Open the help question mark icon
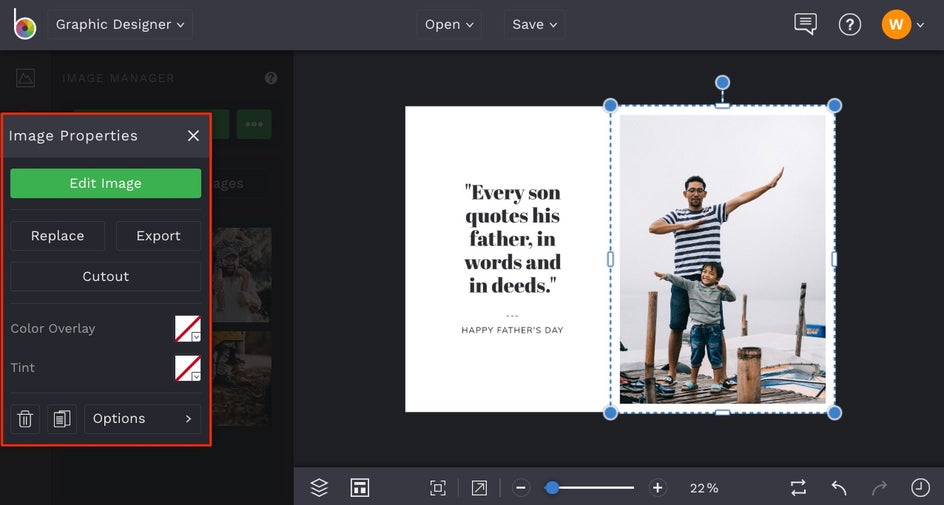 click(850, 25)
